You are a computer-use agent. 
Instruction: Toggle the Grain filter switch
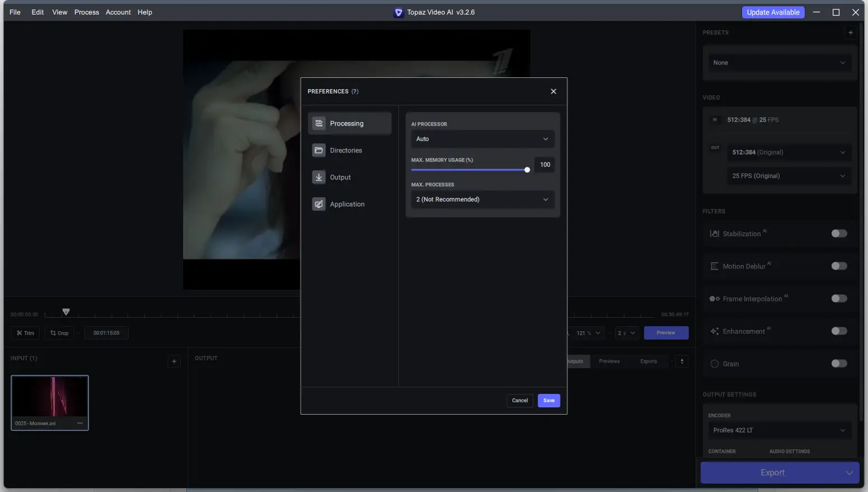[839, 364]
